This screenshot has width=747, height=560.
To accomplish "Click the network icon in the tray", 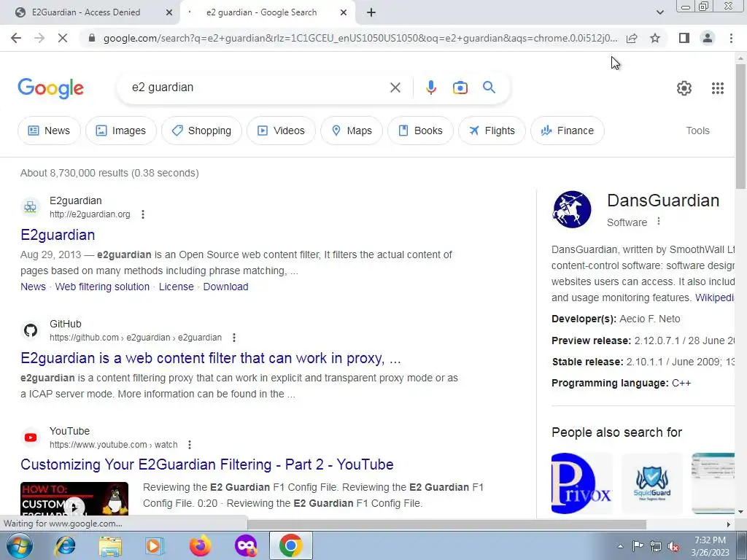I will pos(656,547).
